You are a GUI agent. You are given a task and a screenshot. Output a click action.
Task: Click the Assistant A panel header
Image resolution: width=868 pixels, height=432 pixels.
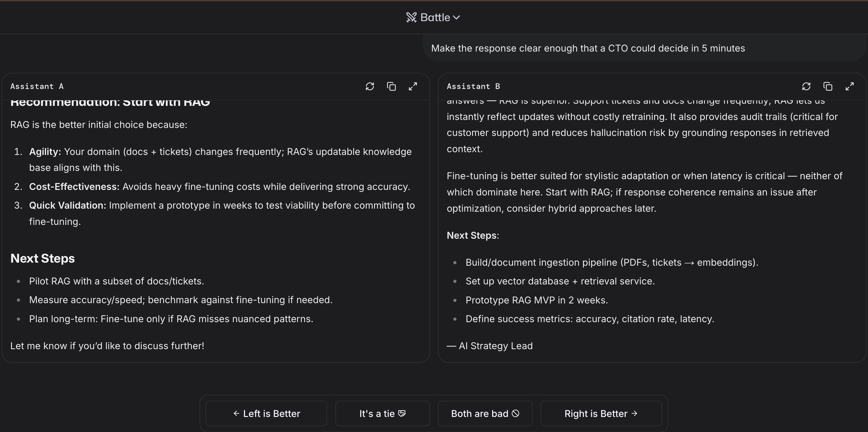coord(37,86)
